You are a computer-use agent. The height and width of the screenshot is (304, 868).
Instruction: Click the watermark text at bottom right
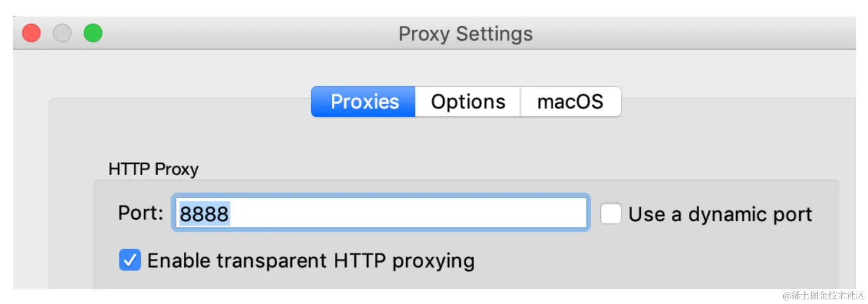(x=823, y=295)
